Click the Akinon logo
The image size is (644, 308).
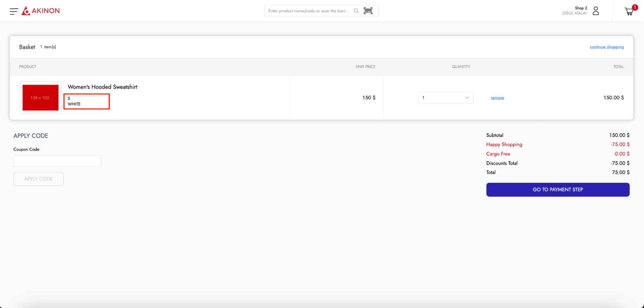point(41,11)
